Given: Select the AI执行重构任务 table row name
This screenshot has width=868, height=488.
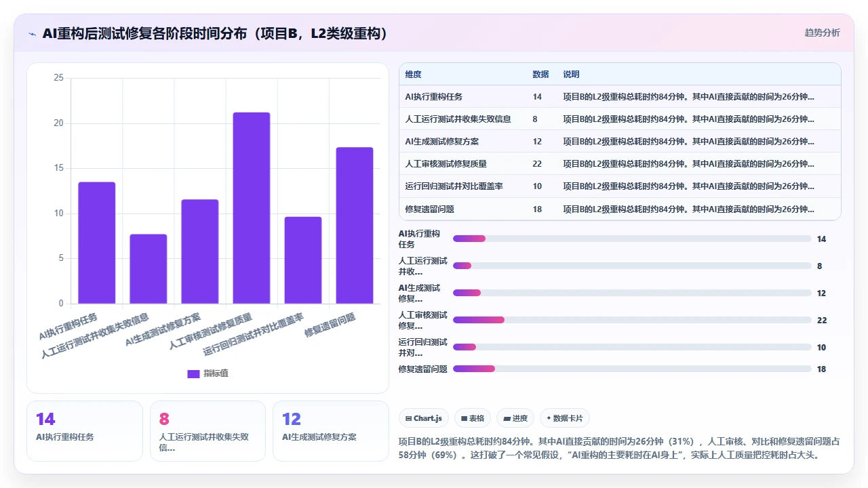Looking at the screenshot, I should click(x=434, y=97).
